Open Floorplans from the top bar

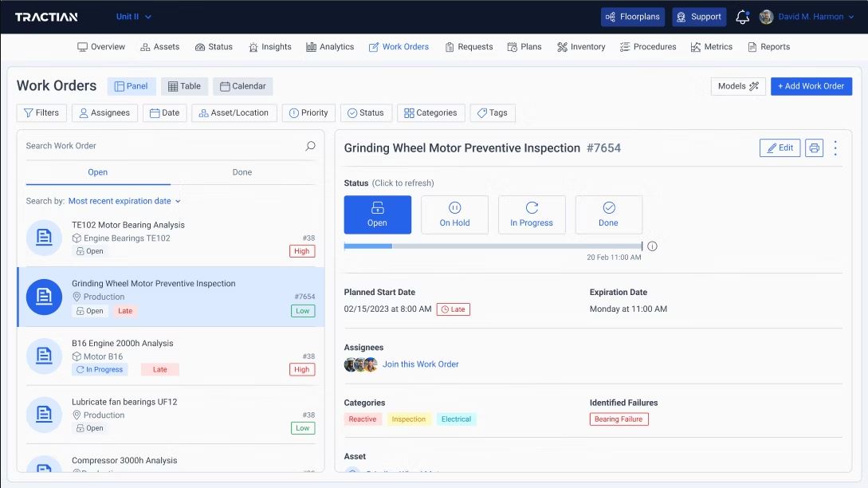pyautogui.click(x=633, y=17)
